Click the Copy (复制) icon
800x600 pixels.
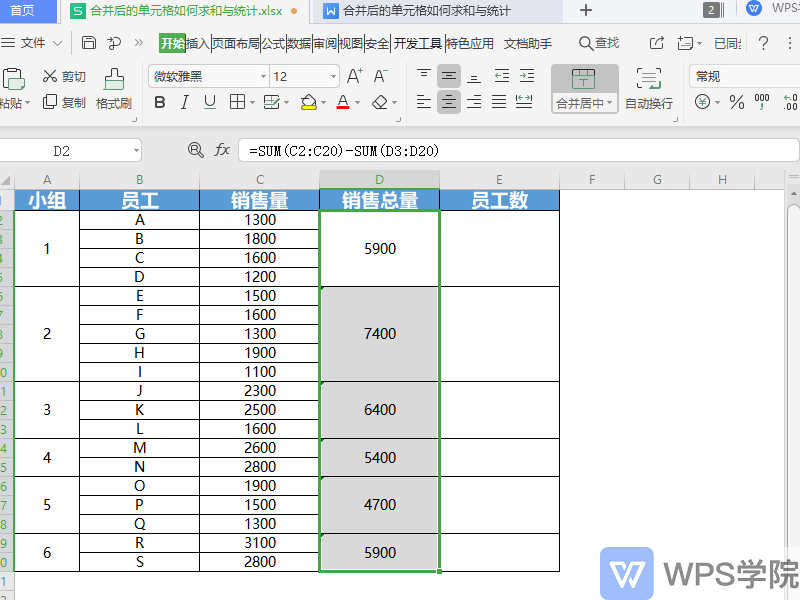49,102
